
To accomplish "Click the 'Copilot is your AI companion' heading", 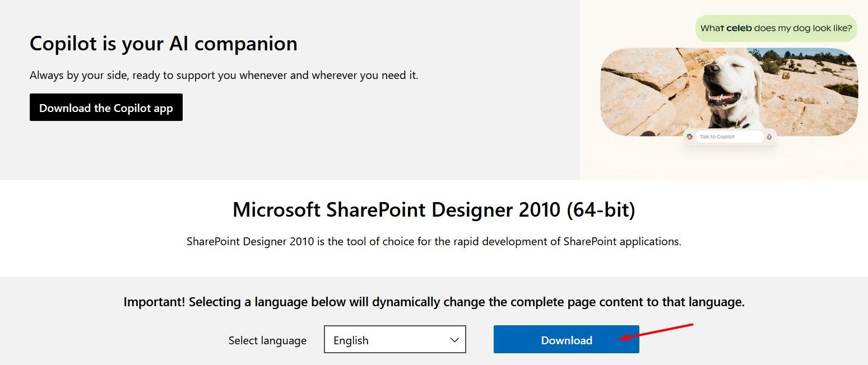I will (x=163, y=44).
